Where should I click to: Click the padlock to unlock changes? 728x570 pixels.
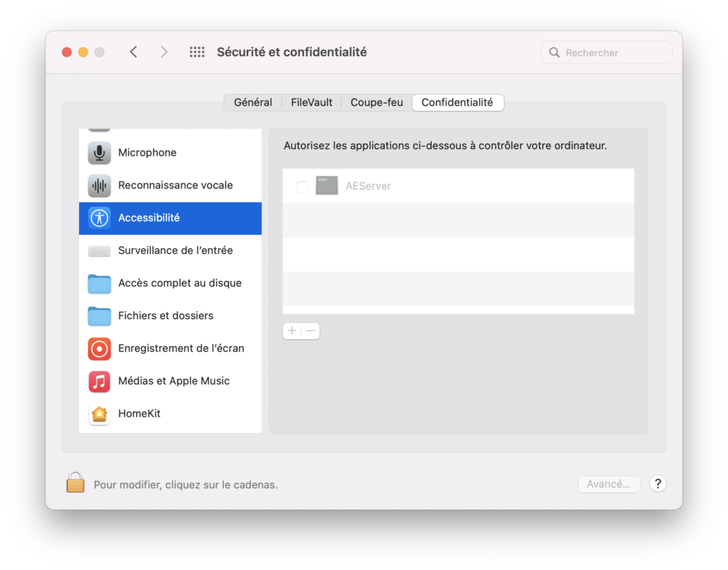pos(75,483)
